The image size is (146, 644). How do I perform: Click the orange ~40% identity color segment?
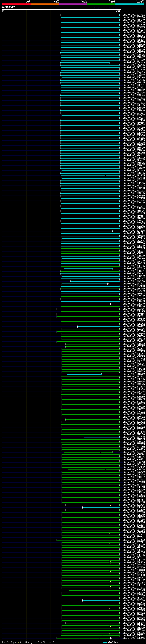[x=45, y=4]
